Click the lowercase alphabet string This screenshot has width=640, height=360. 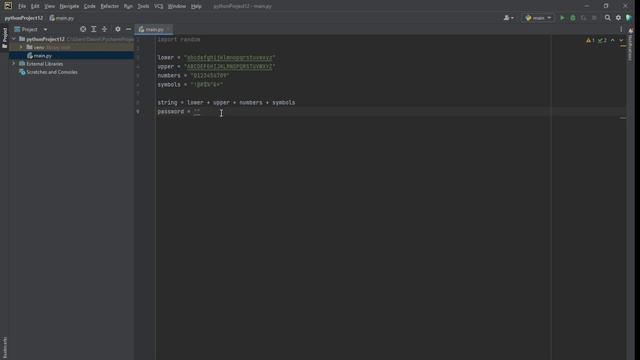tap(229, 58)
